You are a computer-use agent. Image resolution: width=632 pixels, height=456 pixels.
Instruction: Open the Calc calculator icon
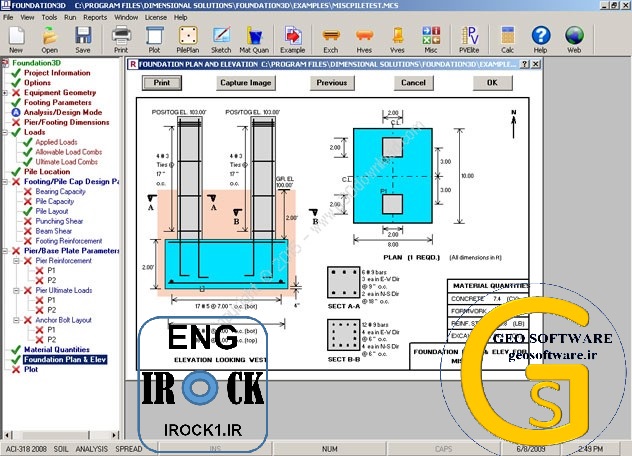tap(507, 40)
